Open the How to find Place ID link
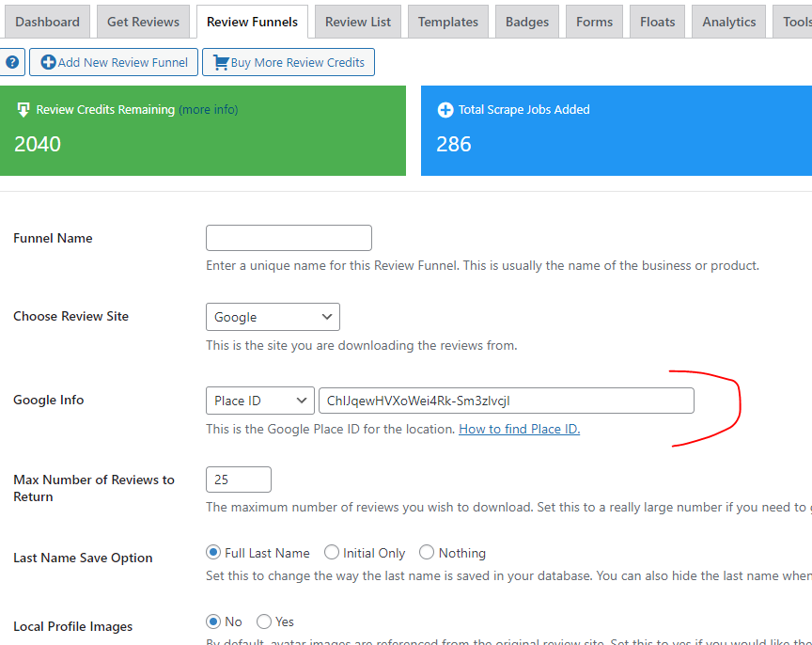 [x=520, y=429]
